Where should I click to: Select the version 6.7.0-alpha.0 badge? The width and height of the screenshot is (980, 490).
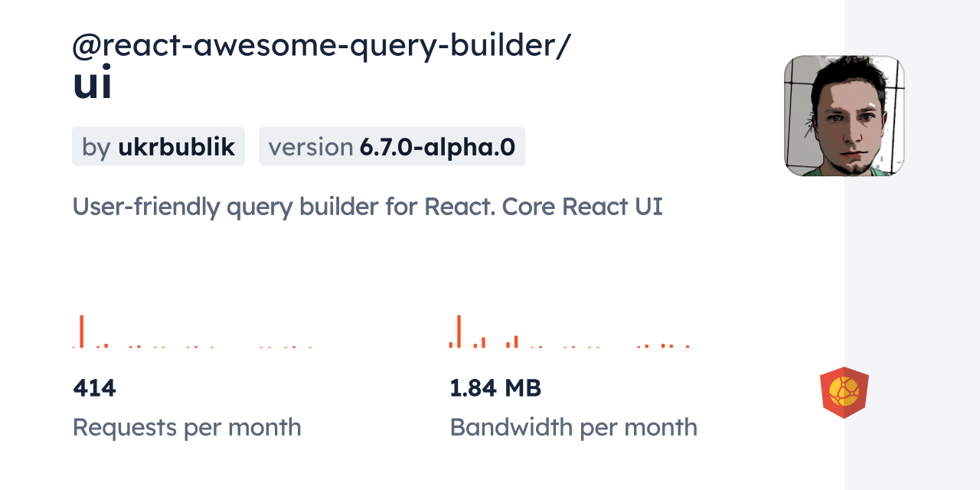click(392, 146)
